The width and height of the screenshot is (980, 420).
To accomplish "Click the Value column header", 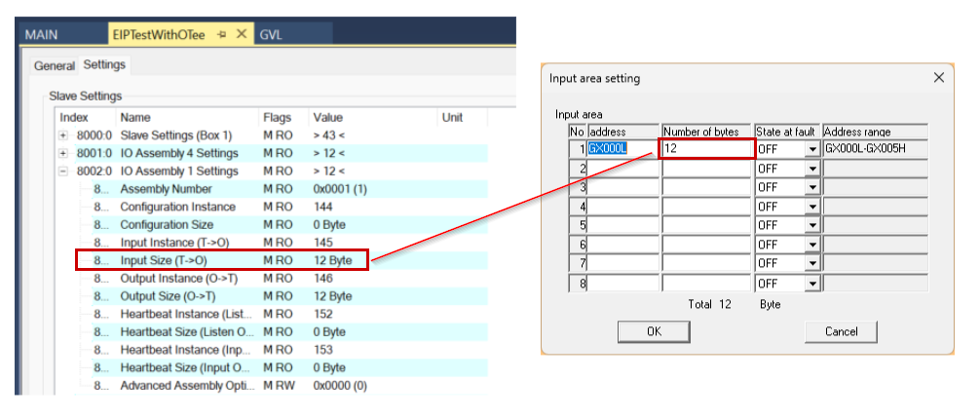I will point(326,117).
